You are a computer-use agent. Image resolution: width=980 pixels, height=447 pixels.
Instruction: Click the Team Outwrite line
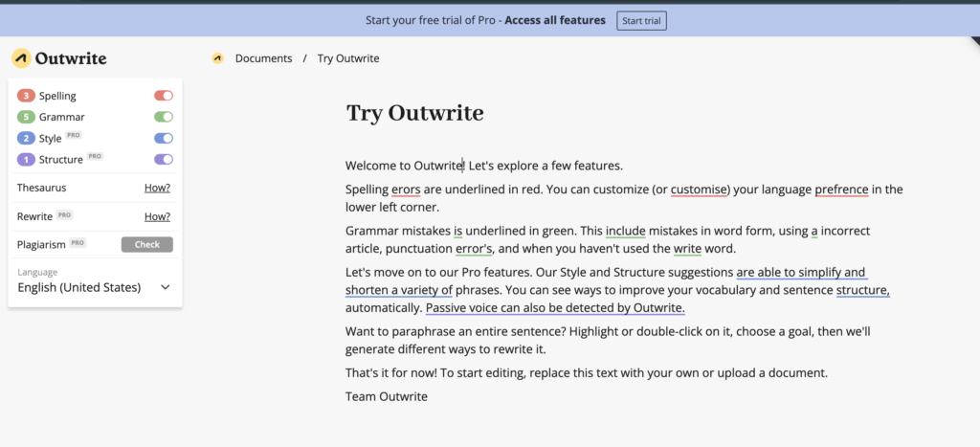[387, 396]
